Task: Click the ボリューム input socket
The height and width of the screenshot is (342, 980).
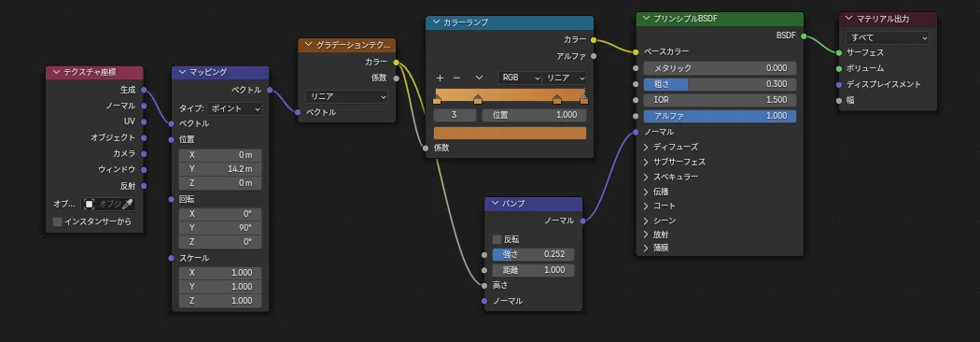Action: coord(839,68)
